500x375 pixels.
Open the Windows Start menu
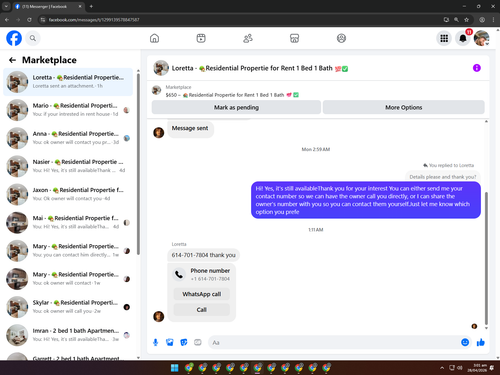click(175, 368)
